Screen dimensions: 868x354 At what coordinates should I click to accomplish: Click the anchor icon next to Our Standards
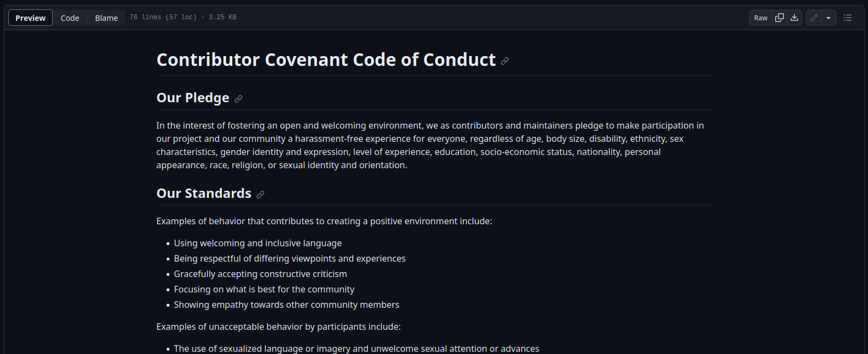coord(260,194)
